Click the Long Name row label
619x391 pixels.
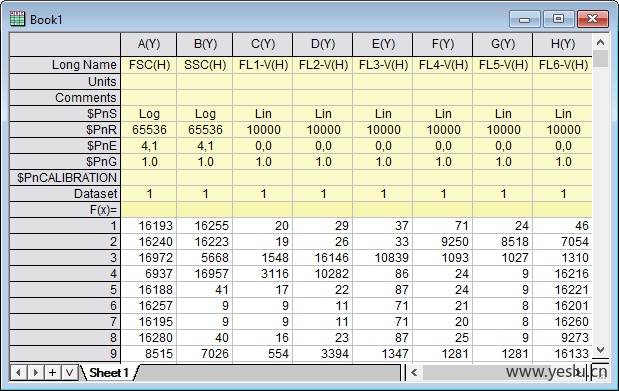65,65
